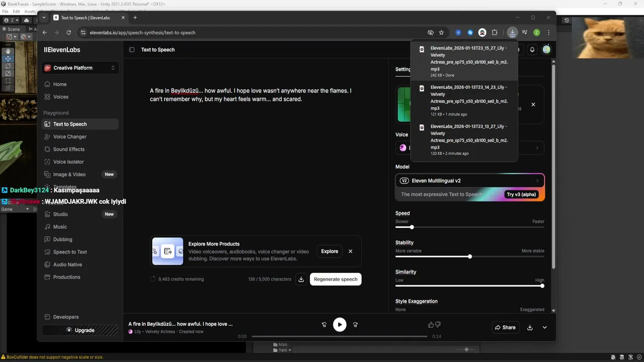Click the thumbs up icon
This screenshot has height=362, width=644.
(431, 325)
